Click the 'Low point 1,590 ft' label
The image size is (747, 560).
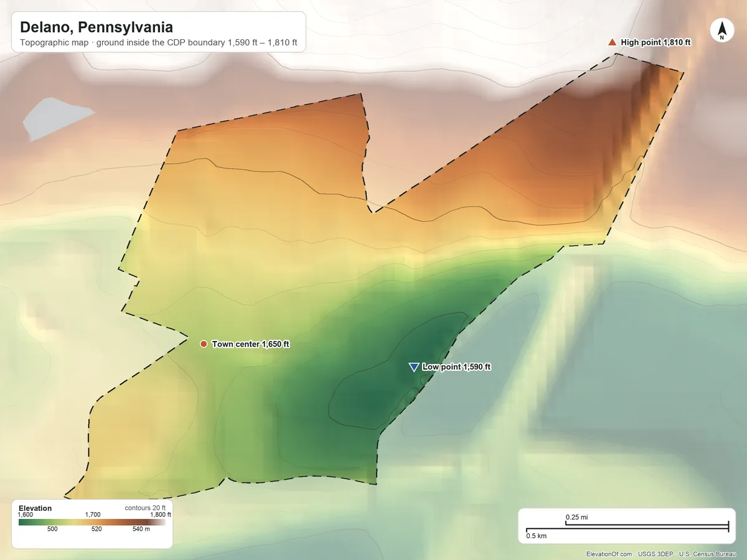click(456, 367)
